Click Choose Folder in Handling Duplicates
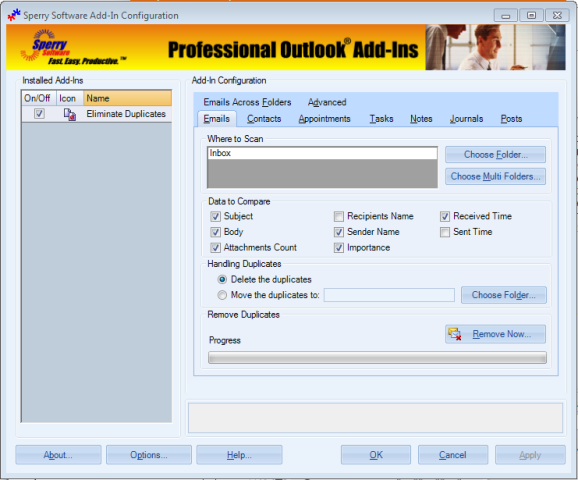The height and width of the screenshot is (480, 578). coord(504,295)
